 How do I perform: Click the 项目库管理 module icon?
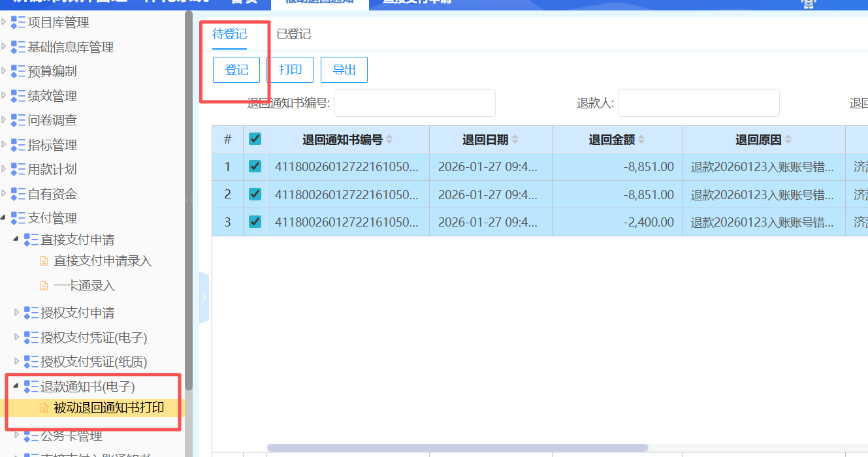click(18, 23)
